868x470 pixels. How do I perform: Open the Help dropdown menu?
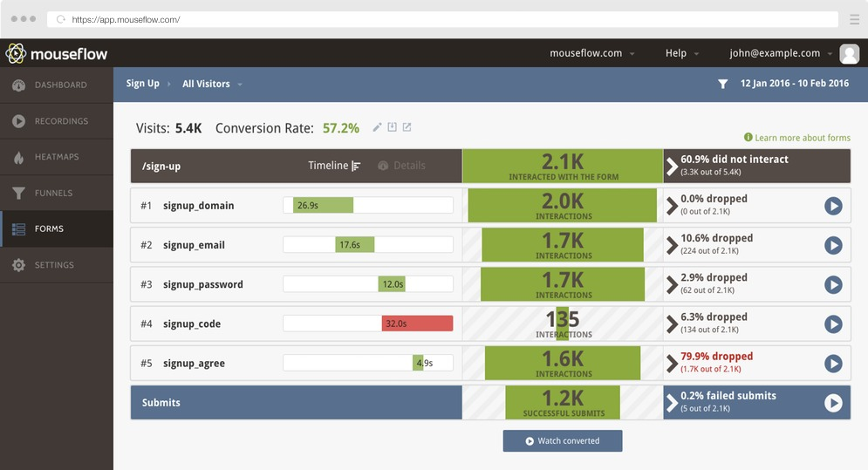point(682,53)
